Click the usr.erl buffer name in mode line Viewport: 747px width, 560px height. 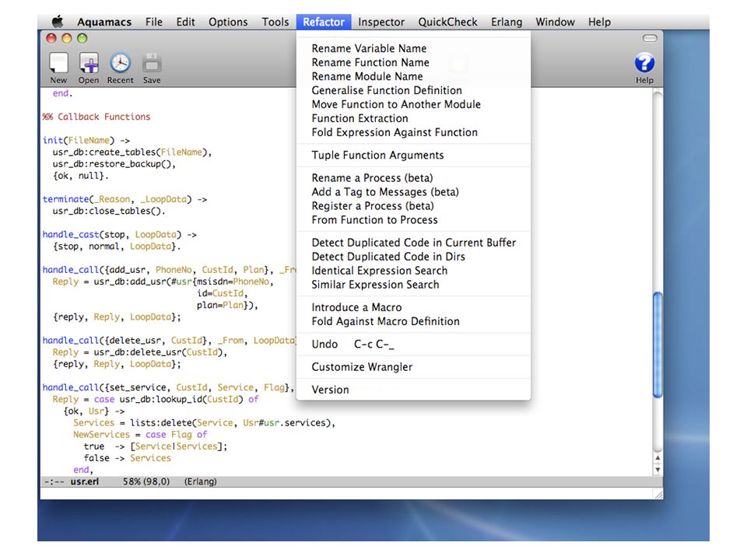pyautogui.click(x=84, y=481)
